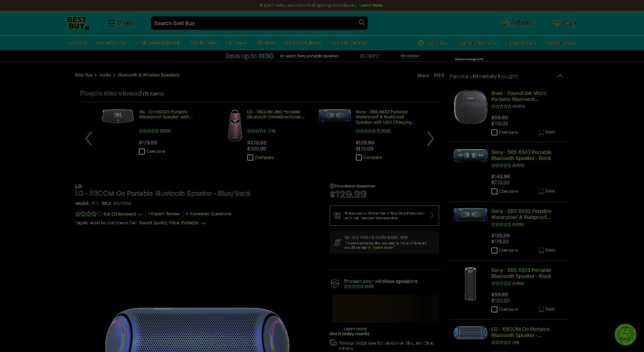The image size is (644, 352).
Task: Open the Sony SRS-XB43 sidebar thumbnail
Action: tap(470, 155)
